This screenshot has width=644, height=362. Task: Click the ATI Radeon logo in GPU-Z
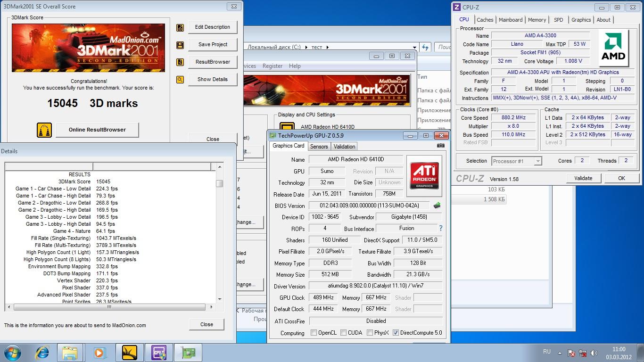pyautogui.click(x=424, y=176)
